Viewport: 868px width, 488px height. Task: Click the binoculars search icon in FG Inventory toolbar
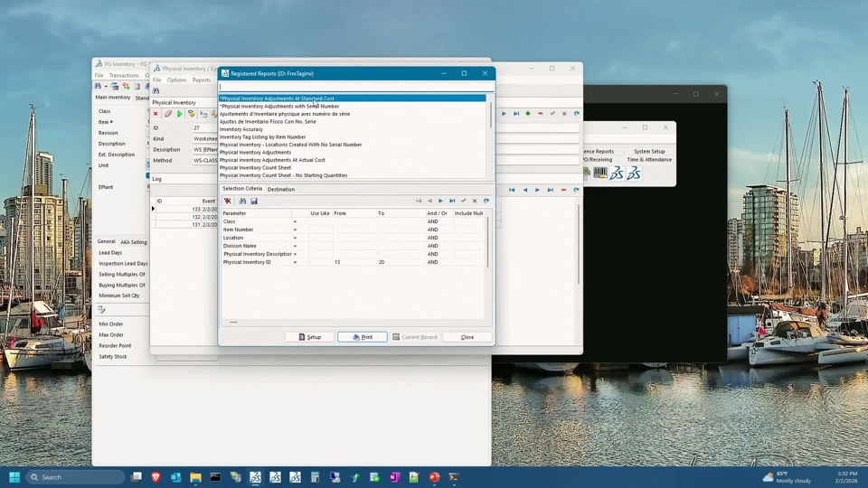point(98,87)
